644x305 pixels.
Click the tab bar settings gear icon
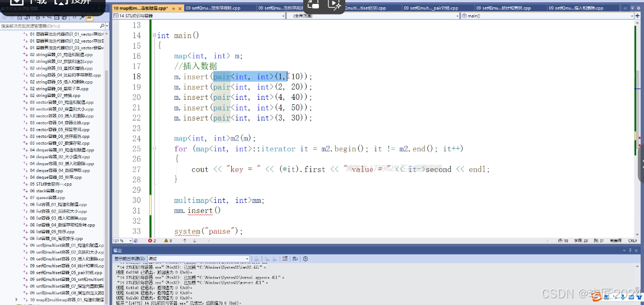[638, 8]
